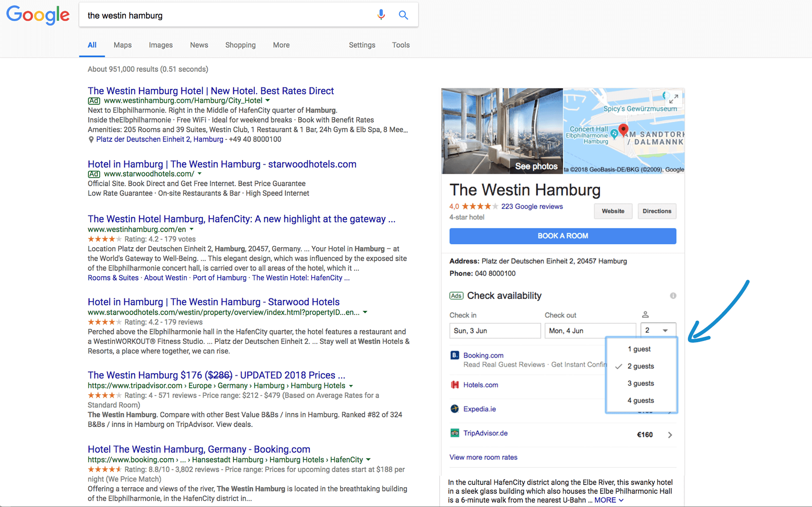Click the Hotels.com icon

pyautogui.click(x=455, y=385)
